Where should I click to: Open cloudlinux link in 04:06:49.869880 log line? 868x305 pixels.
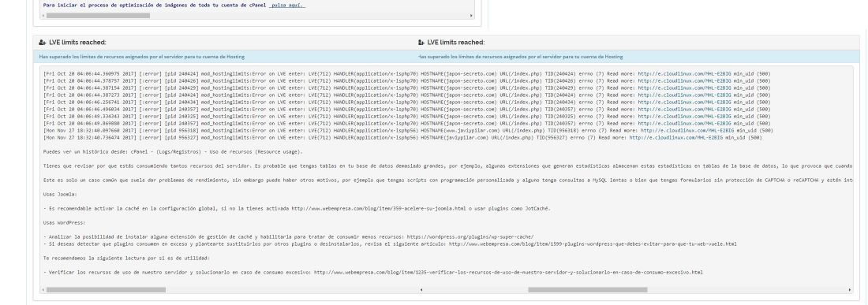(684, 124)
